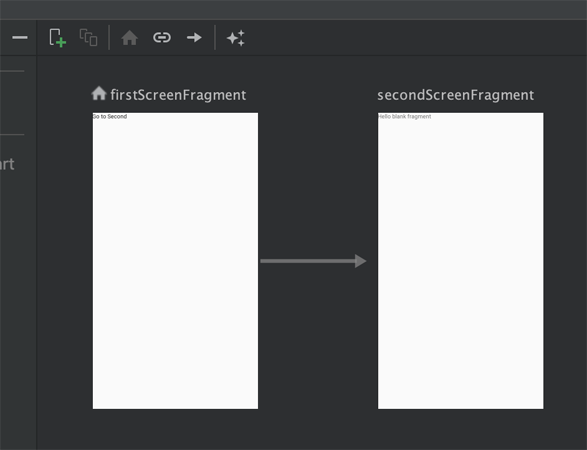Click the 'Hello blank fragment' text in second preview
This screenshot has height=450, width=587.
click(x=405, y=116)
